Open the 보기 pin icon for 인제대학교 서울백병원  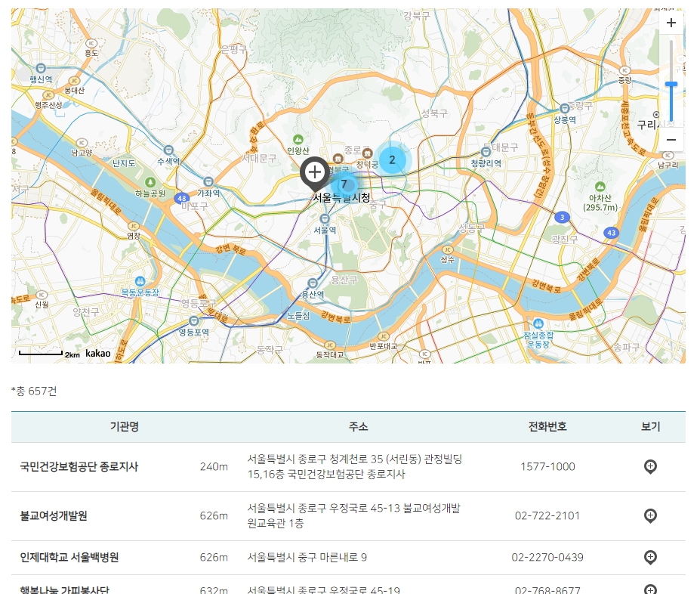[649, 558]
